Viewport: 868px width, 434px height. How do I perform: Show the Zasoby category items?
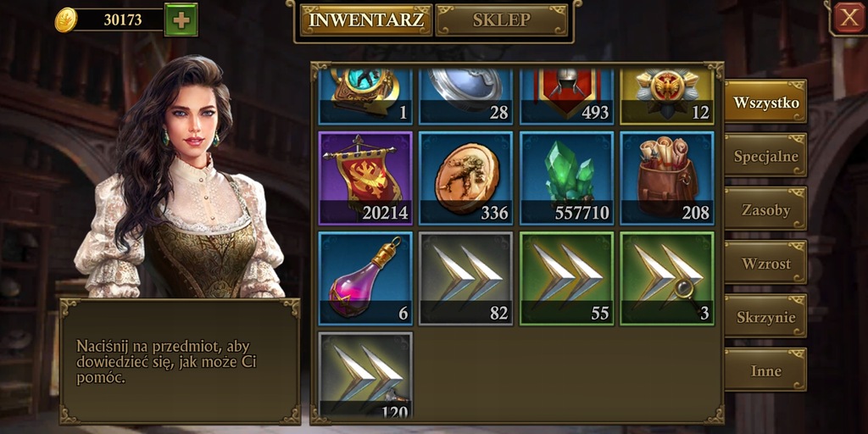[x=765, y=209]
